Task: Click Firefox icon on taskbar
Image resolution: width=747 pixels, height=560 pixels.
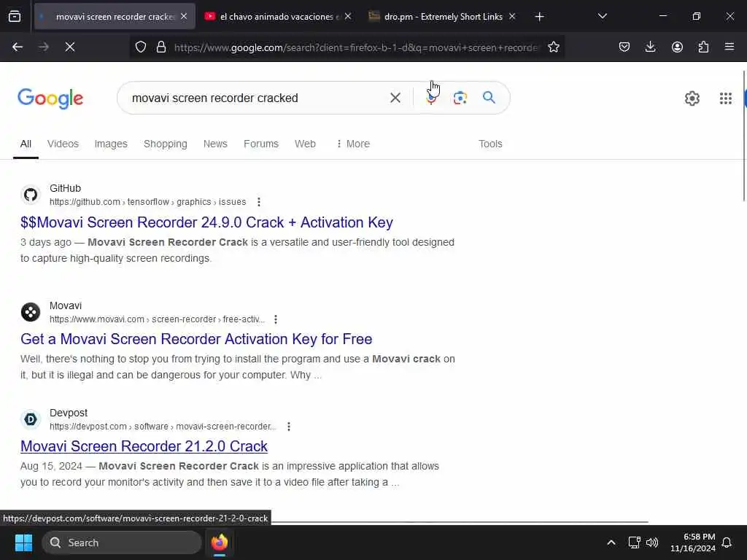Action: (x=219, y=542)
